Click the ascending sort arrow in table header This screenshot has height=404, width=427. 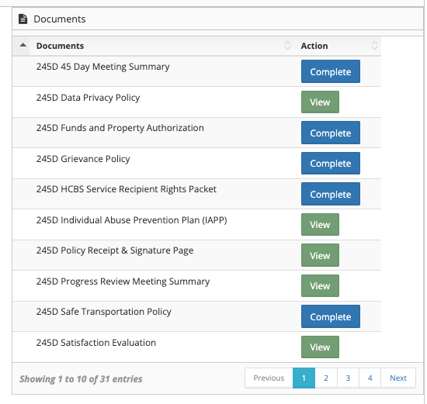point(23,45)
